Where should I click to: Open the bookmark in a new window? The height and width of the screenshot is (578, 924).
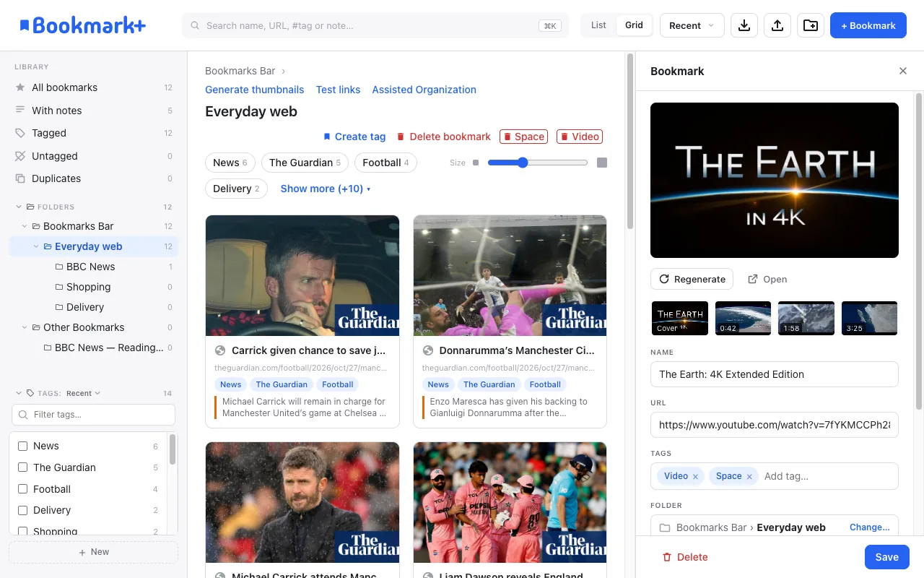click(767, 279)
